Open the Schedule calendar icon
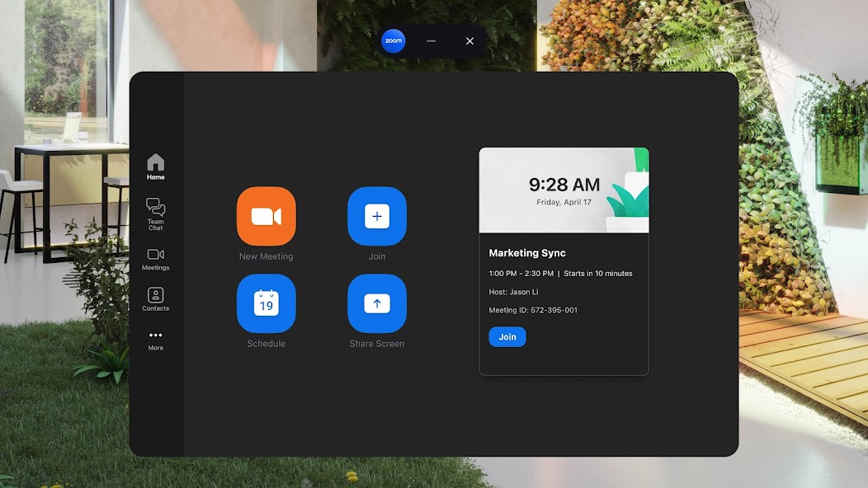Screen dimensions: 868x488 click(266, 304)
